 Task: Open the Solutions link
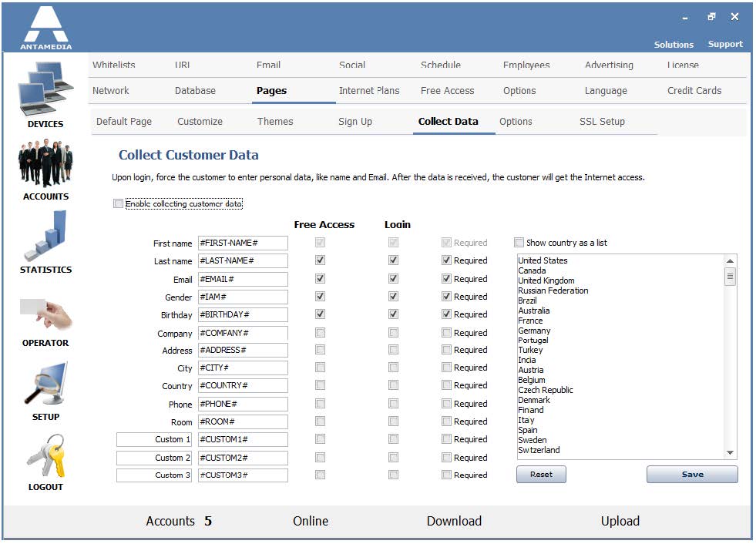pos(674,45)
